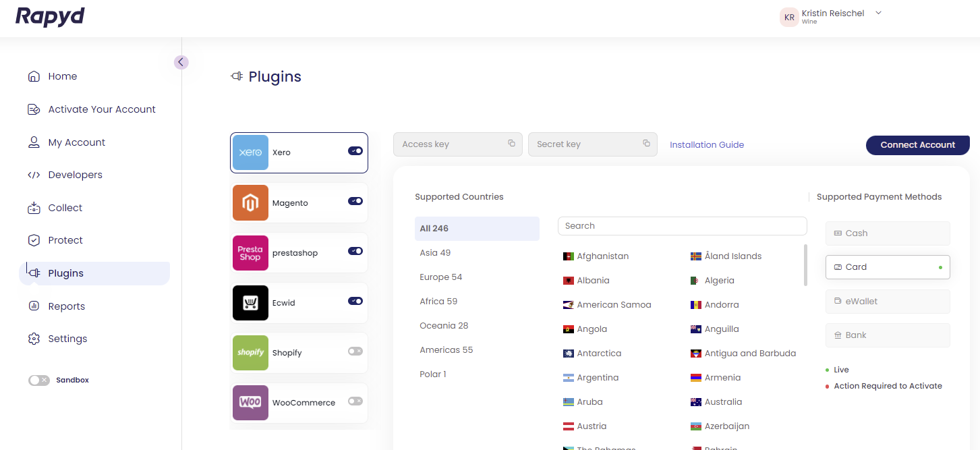Screen dimensions: 980x450
Task: Click the plug icon beside Plugins heading
Action: coord(237,77)
